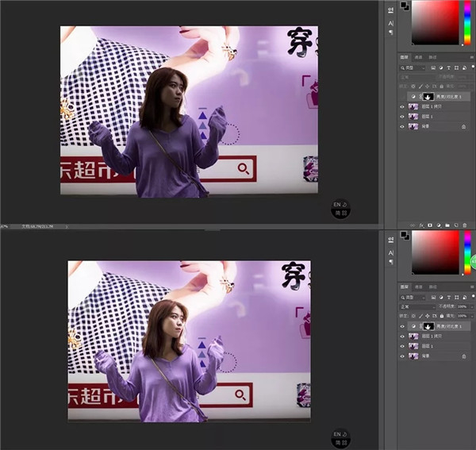
Task: Hide the 背景 layer in the upper panel
Action: (403, 126)
